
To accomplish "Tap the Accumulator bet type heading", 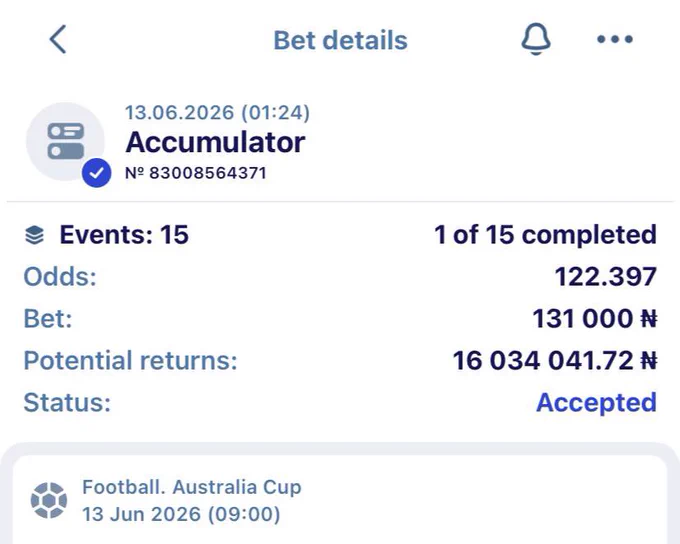I will 215,142.
